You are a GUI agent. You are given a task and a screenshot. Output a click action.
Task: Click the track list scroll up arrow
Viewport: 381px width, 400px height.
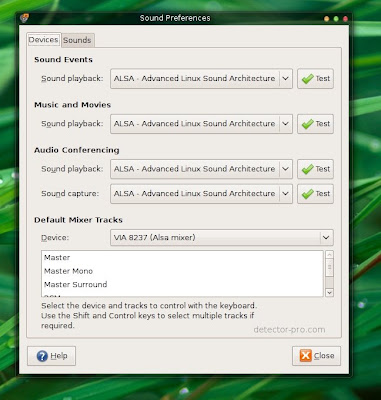pos(329,255)
